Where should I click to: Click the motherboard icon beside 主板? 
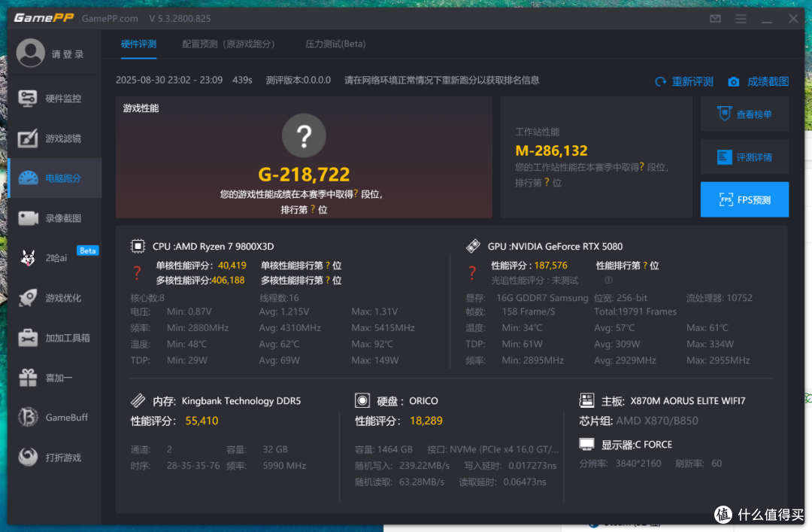tap(586, 400)
